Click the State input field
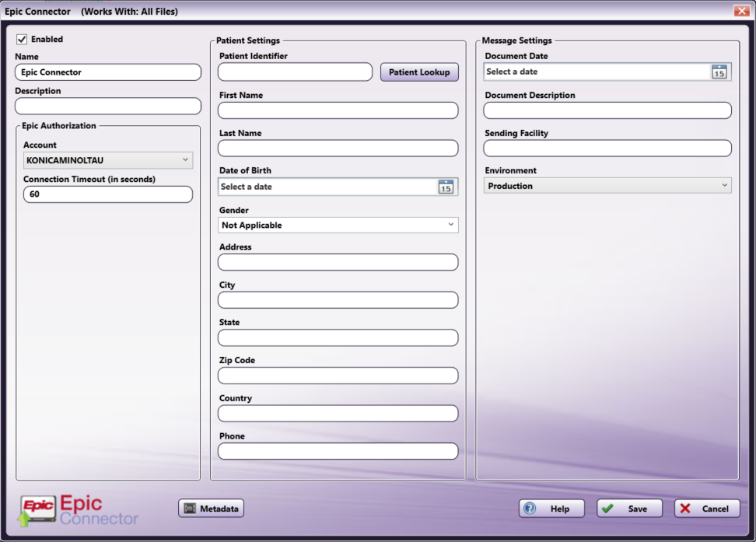The image size is (756, 542). click(x=338, y=337)
